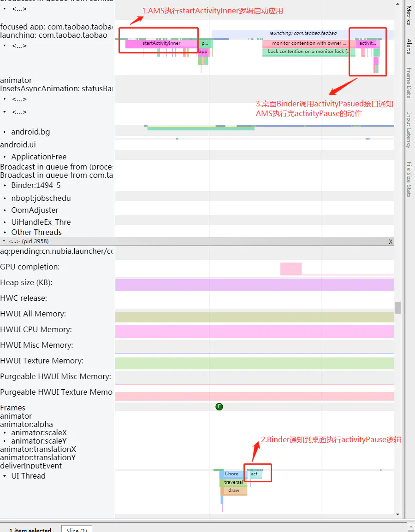Click the GPU completion: label
The height and width of the screenshot is (532, 415).
[30, 267]
